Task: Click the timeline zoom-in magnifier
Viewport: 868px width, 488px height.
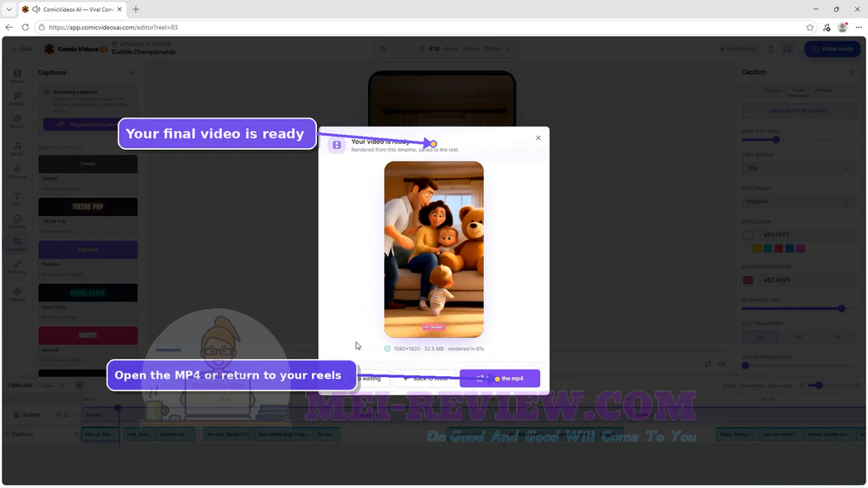Action: coord(858,385)
